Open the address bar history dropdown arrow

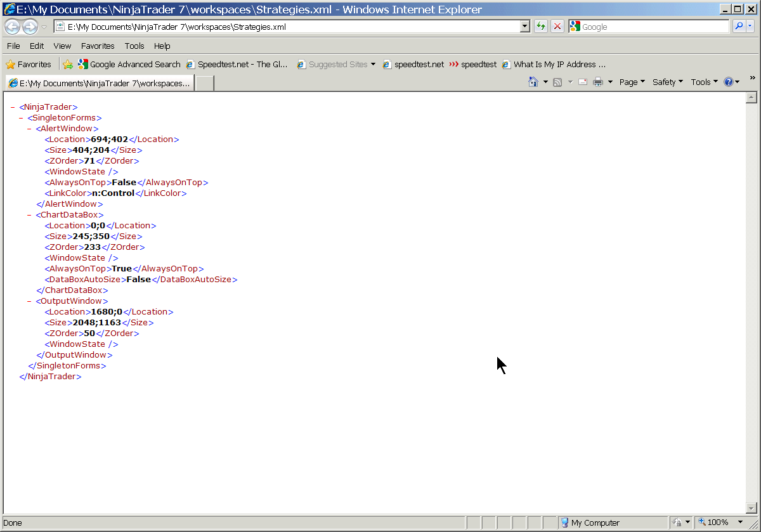click(524, 27)
